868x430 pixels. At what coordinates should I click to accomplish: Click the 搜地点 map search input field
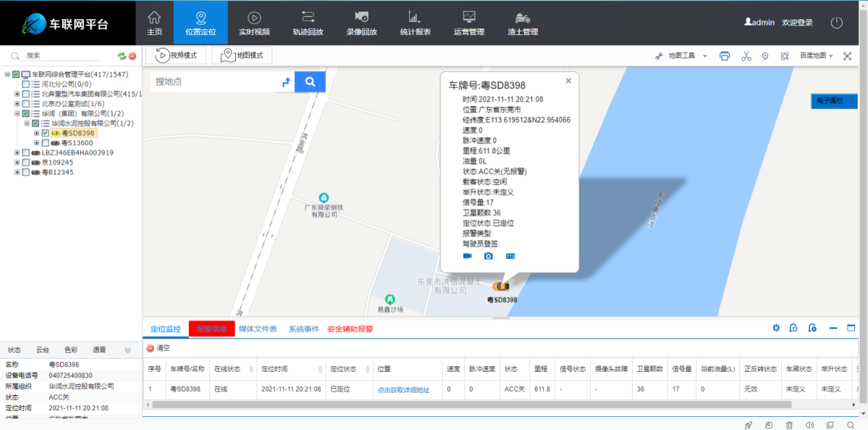coord(214,82)
